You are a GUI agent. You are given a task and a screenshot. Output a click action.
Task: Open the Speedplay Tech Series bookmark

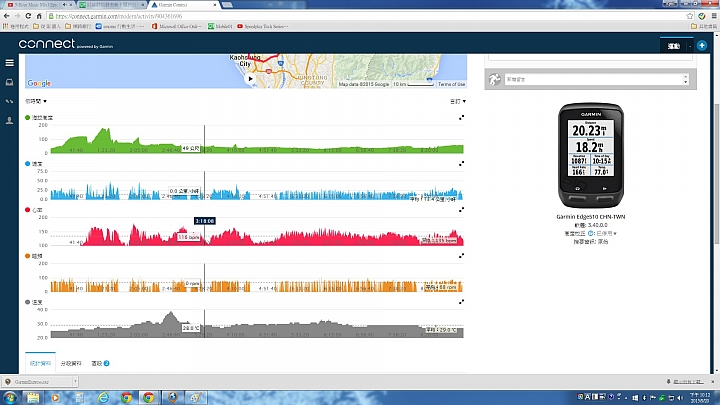pyautogui.click(x=263, y=27)
